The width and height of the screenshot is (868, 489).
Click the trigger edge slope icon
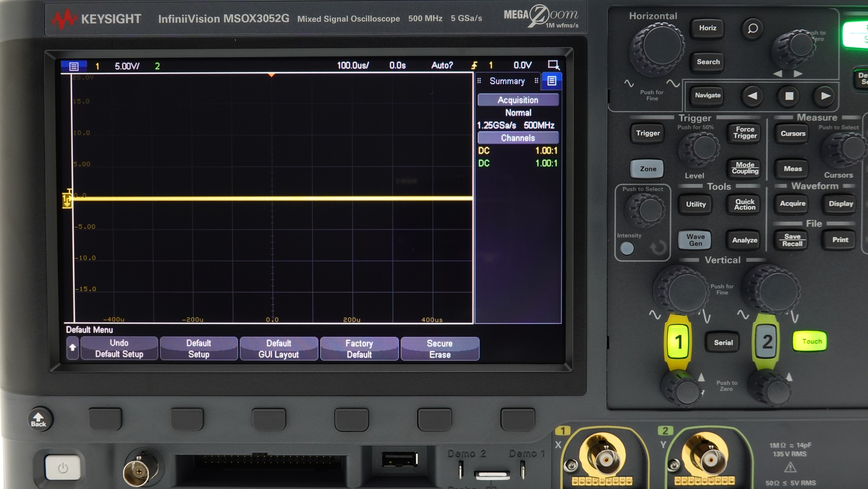click(474, 66)
